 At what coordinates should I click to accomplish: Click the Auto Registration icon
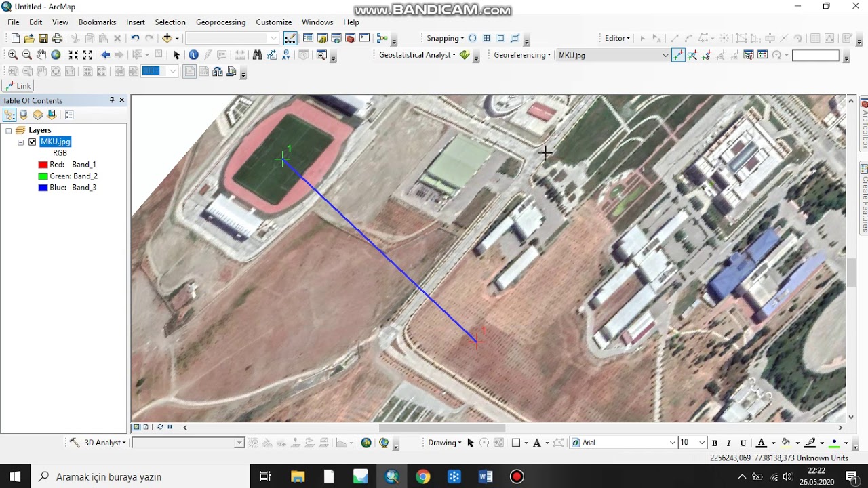(692, 56)
